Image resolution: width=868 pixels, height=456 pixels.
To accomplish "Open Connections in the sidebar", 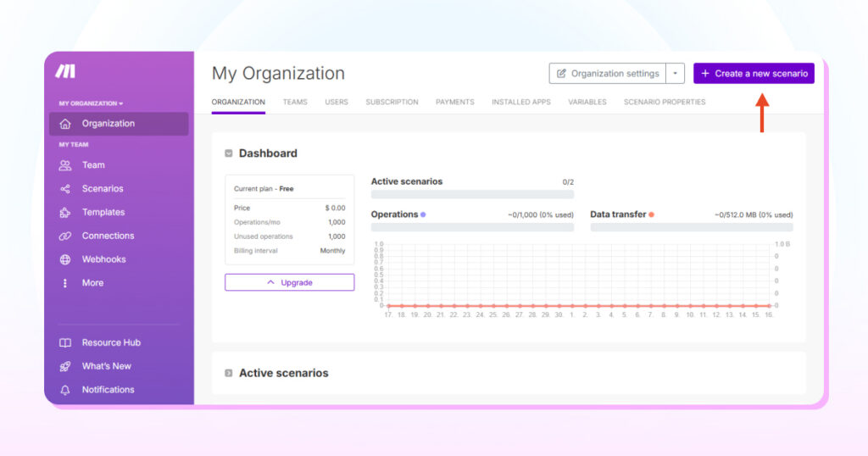I will point(108,236).
